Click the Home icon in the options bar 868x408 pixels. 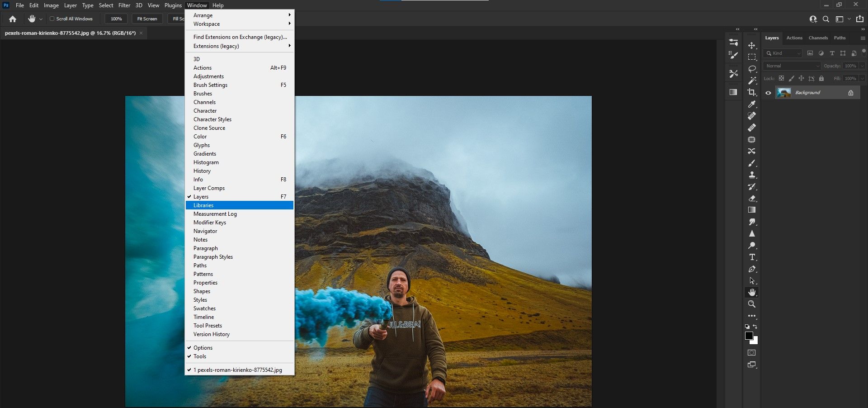click(x=12, y=19)
